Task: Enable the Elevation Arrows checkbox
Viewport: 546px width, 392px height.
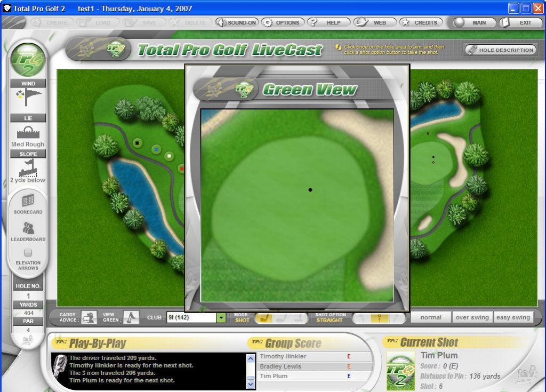Action: 28,252
